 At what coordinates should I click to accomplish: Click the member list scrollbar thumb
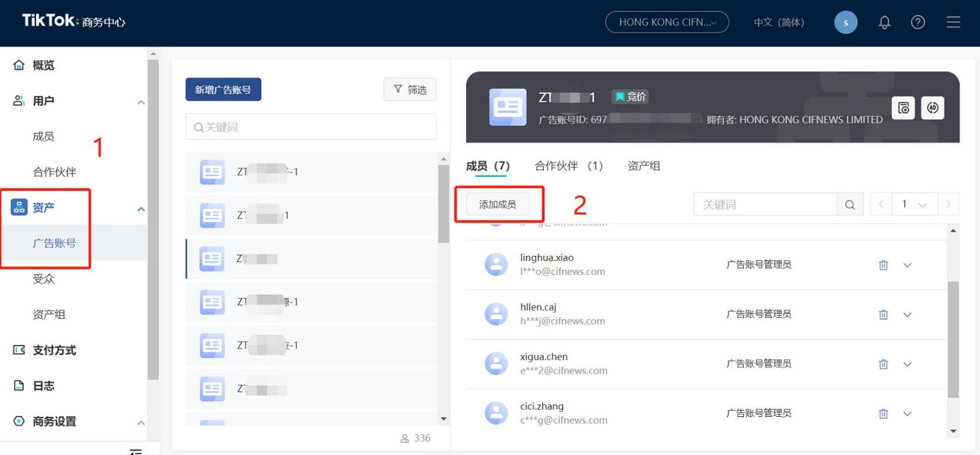[953, 340]
